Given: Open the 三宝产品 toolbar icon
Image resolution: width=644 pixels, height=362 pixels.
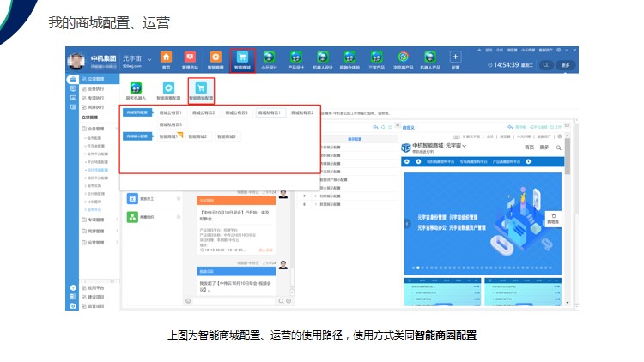Looking at the screenshot, I should (x=376, y=57).
